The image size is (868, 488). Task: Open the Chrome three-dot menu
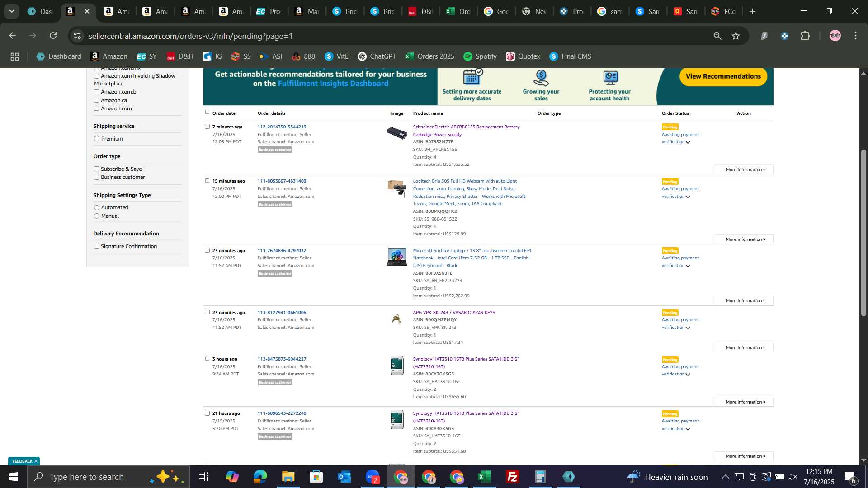click(855, 36)
